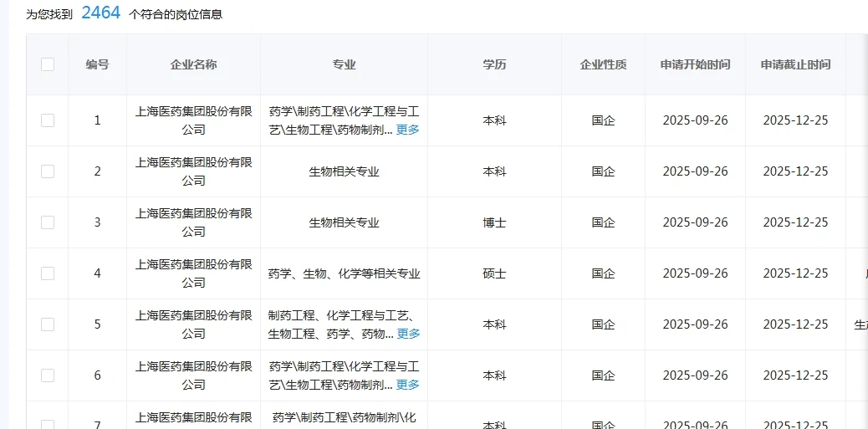Image resolution: width=868 pixels, height=429 pixels.
Task: Click 国企 in row 6
Action: tap(603, 375)
